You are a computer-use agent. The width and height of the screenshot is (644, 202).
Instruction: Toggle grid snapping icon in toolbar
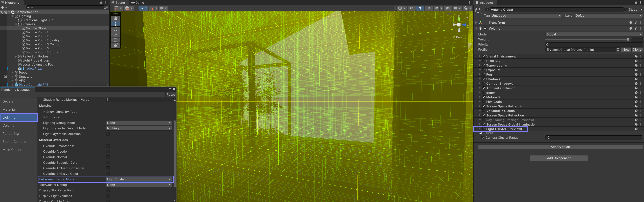[151, 8]
